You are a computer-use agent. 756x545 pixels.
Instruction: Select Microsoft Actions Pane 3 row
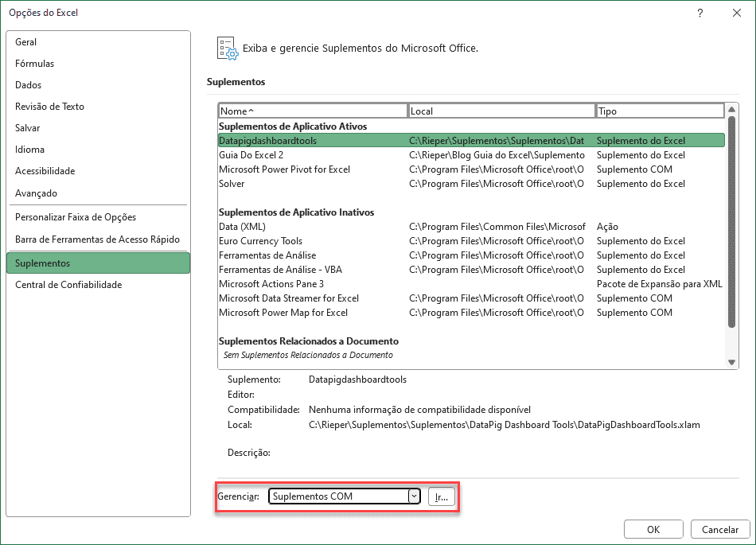pyautogui.click(x=471, y=284)
